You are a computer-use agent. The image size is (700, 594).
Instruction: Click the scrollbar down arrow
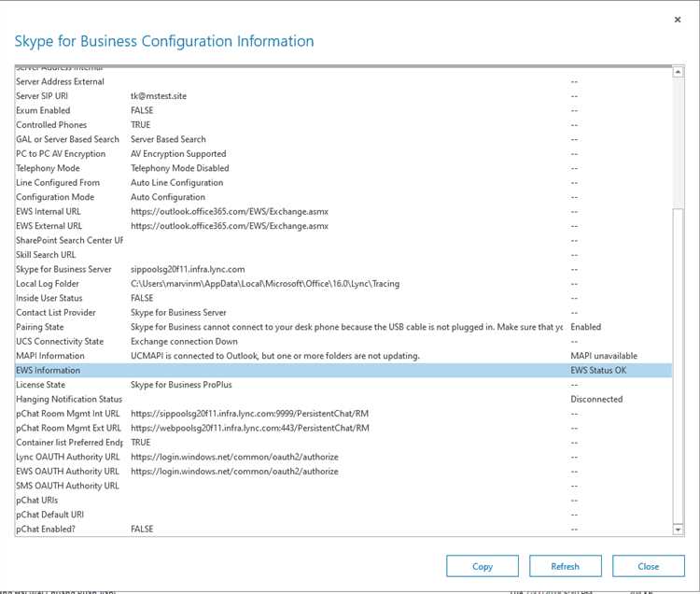pyautogui.click(x=678, y=530)
